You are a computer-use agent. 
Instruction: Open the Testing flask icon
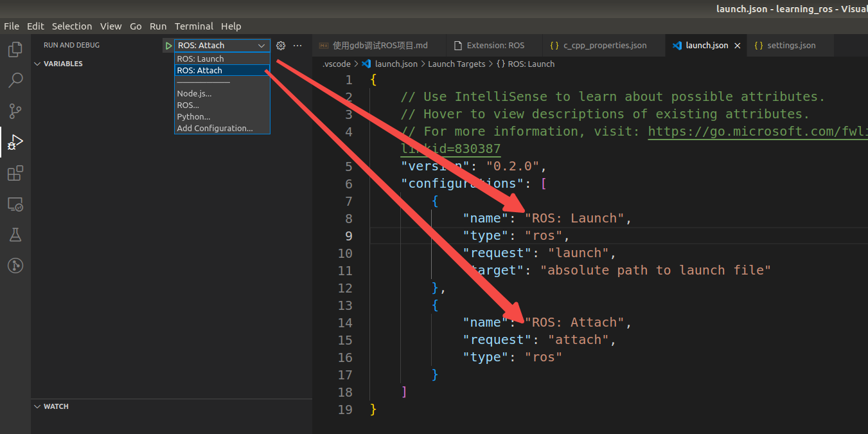point(15,235)
